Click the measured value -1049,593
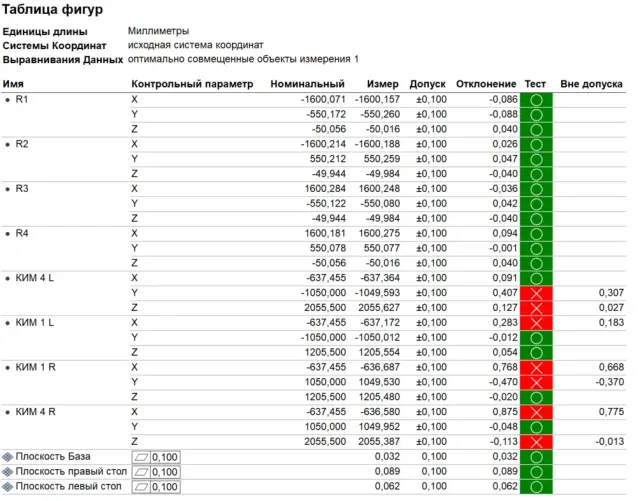The width and height of the screenshot is (640, 501). (x=378, y=293)
